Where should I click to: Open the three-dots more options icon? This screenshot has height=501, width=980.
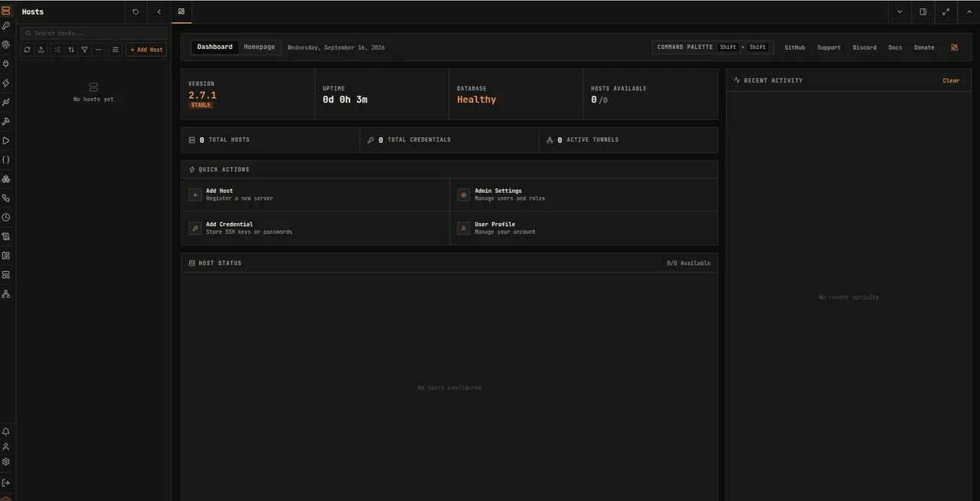coord(99,50)
